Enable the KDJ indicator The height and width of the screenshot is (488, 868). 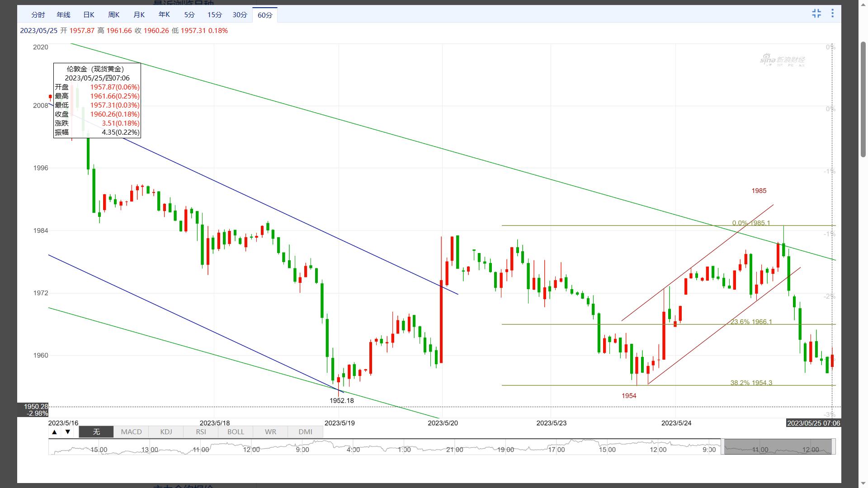[x=166, y=432]
